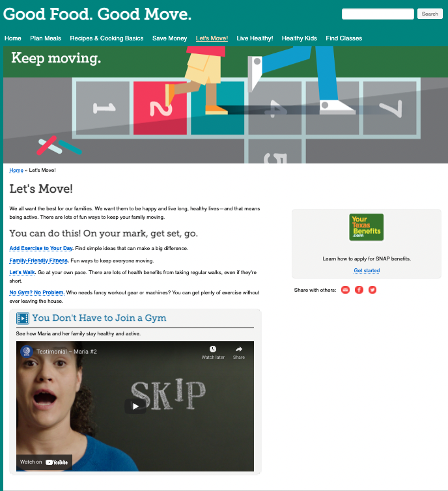Click the Home breadcrumb link
The width and height of the screenshot is (448, 491).
[x=16, y=170]
